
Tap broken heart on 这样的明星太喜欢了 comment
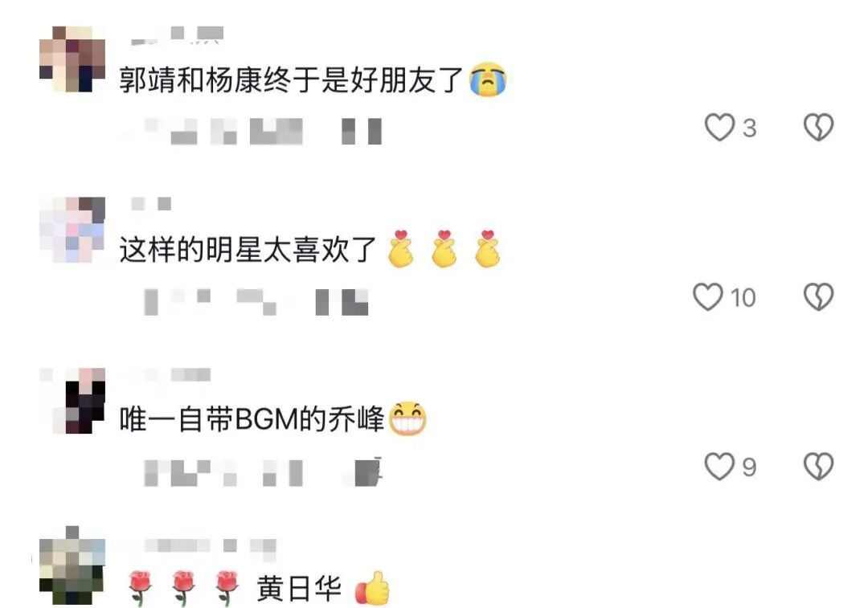[818, 296]
